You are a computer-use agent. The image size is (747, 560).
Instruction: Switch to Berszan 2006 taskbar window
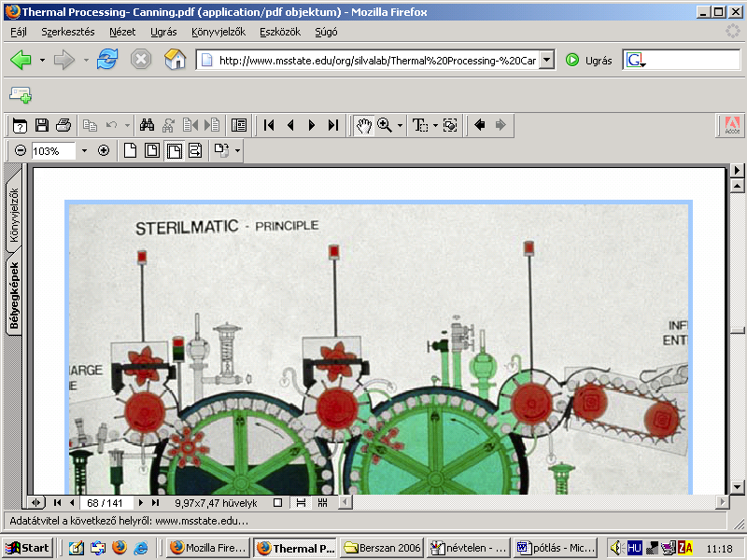click(x=383, y=548)
